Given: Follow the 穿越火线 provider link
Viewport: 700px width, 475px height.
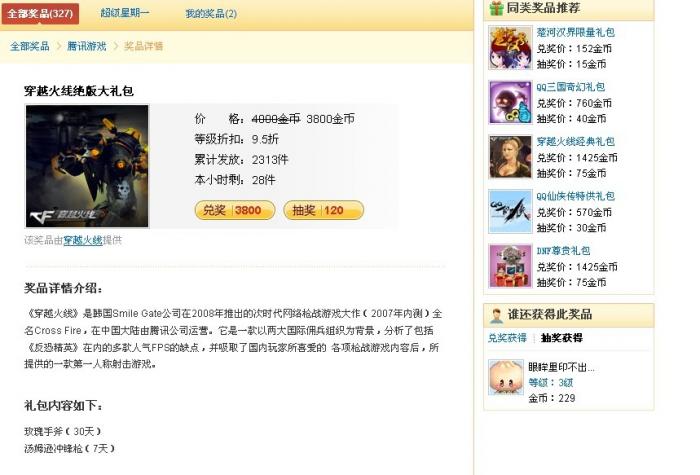Looking at the screenshot, I should pos(83,240).
